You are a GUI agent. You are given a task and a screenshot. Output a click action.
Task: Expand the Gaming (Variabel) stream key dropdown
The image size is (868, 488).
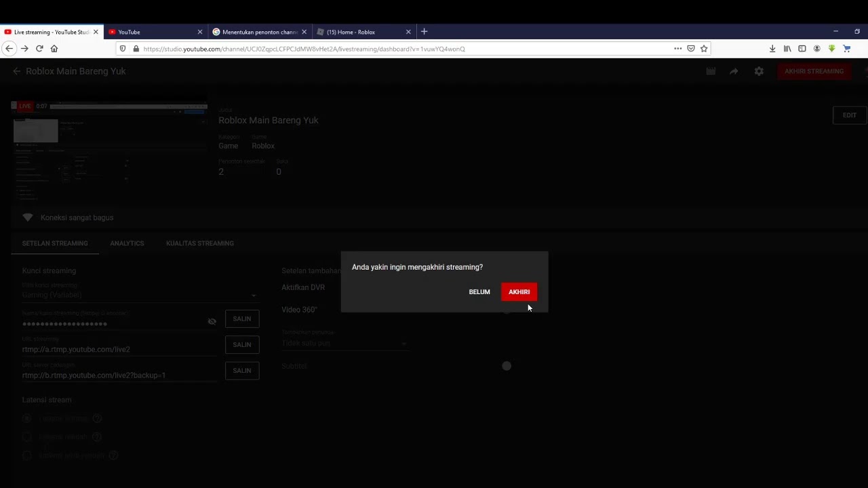coord(140,295)
